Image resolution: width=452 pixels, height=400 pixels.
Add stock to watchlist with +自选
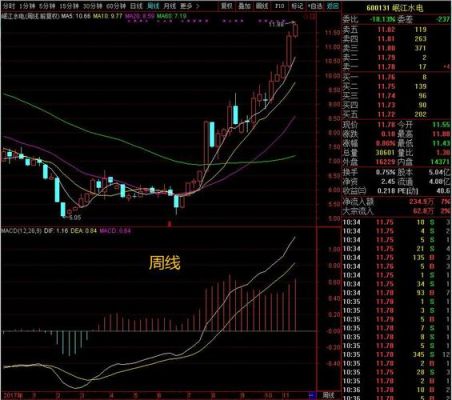(x=315, y=6)
